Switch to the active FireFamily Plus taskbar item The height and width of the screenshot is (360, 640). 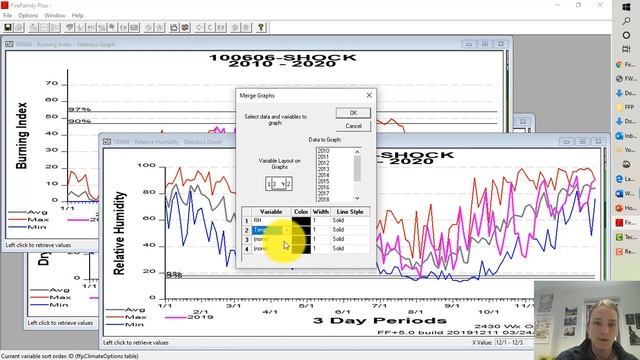coord(625,222)
